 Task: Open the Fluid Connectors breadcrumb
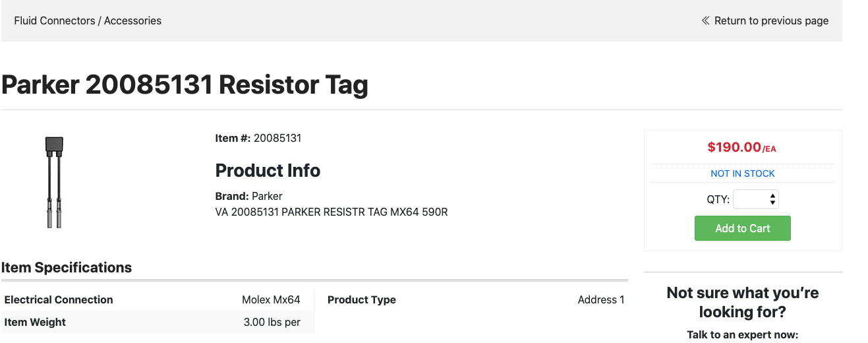point(54,20)
